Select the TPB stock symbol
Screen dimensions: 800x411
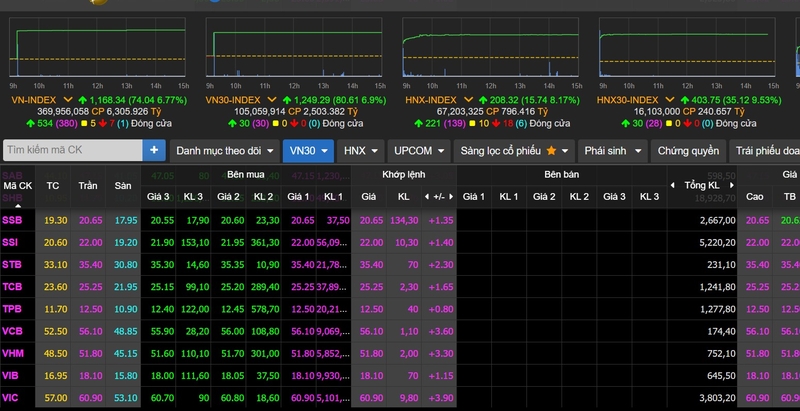click(12, 309)
